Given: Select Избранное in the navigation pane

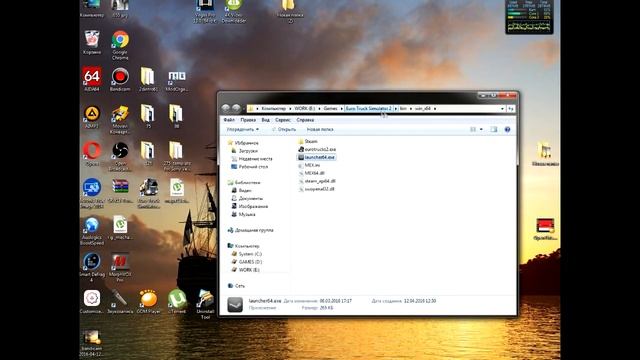Looking at the screenshot, I should (243, 143).
